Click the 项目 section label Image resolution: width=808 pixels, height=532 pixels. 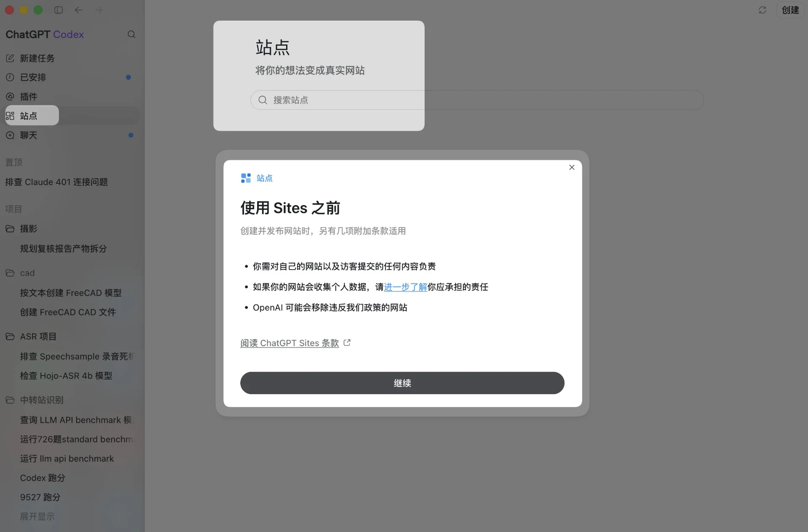[x=13, y=209]
